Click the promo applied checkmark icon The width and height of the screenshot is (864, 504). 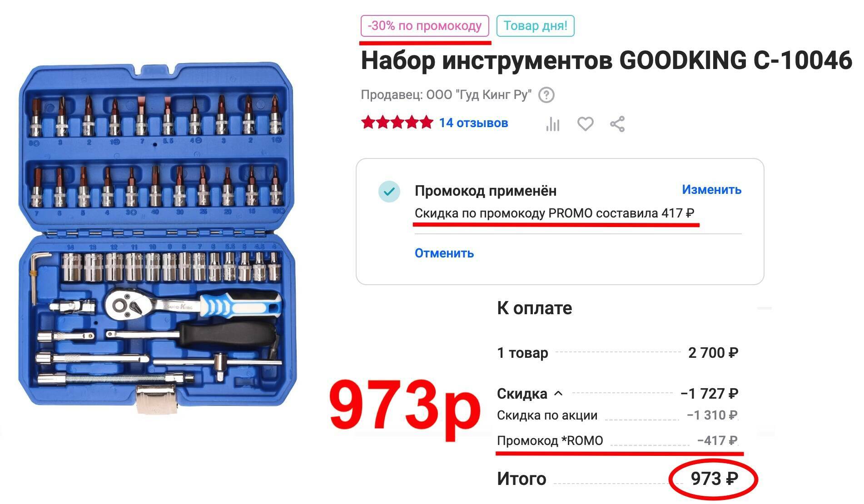[389, 192]
